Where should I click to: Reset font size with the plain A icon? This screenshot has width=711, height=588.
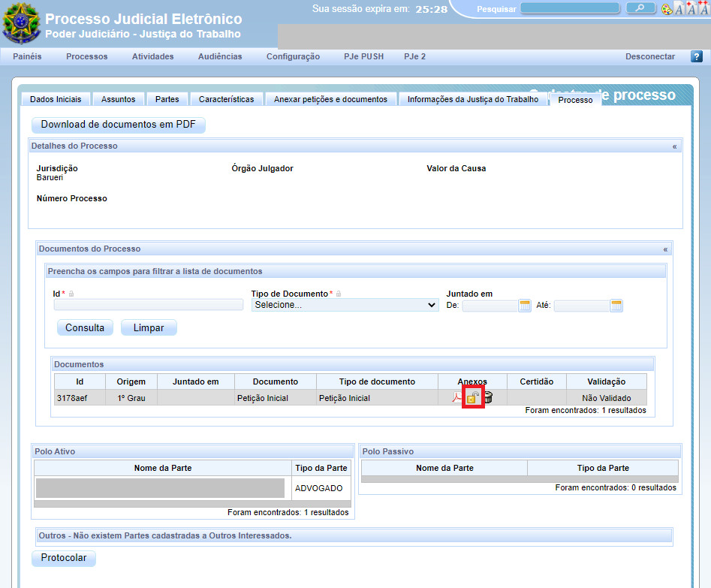679,9
